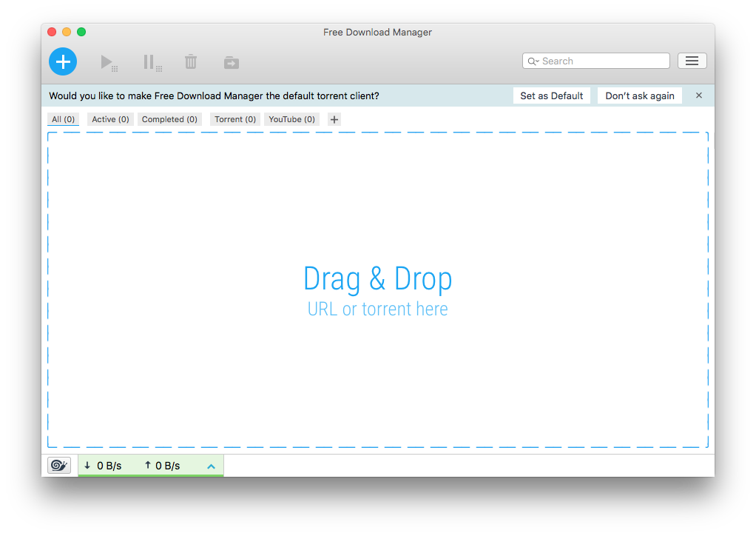Click Don't ask again

click(x=639, y=96)
